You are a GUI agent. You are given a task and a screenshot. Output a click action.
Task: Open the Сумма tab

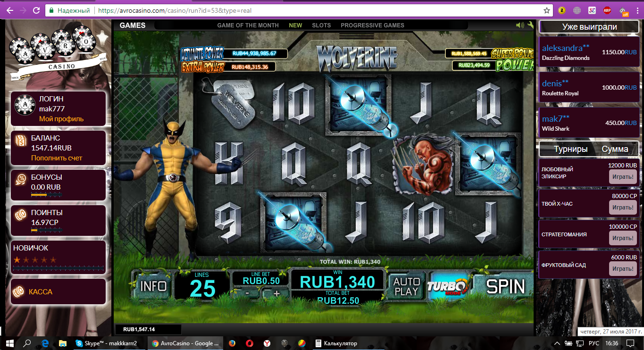click(x=615, y=149)
